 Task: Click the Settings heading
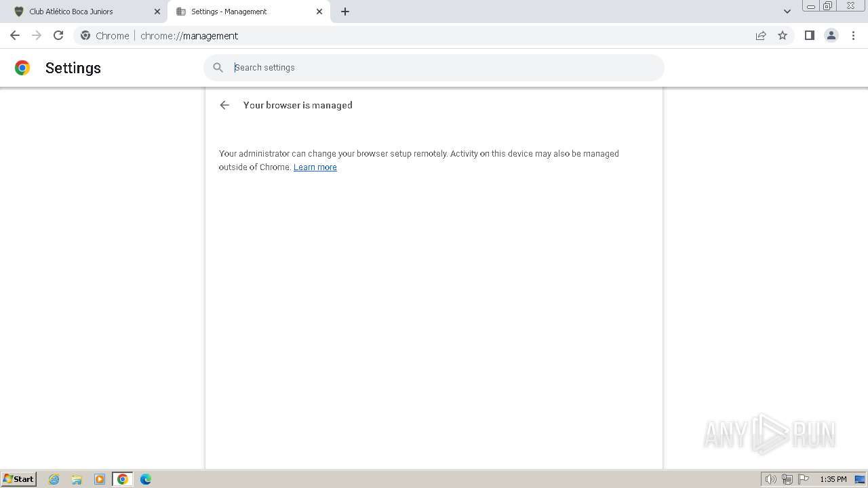pos(73,68)
